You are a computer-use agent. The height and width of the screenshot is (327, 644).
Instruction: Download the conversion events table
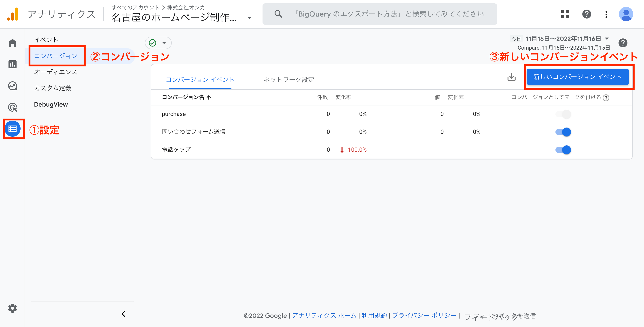coord(511,77)
